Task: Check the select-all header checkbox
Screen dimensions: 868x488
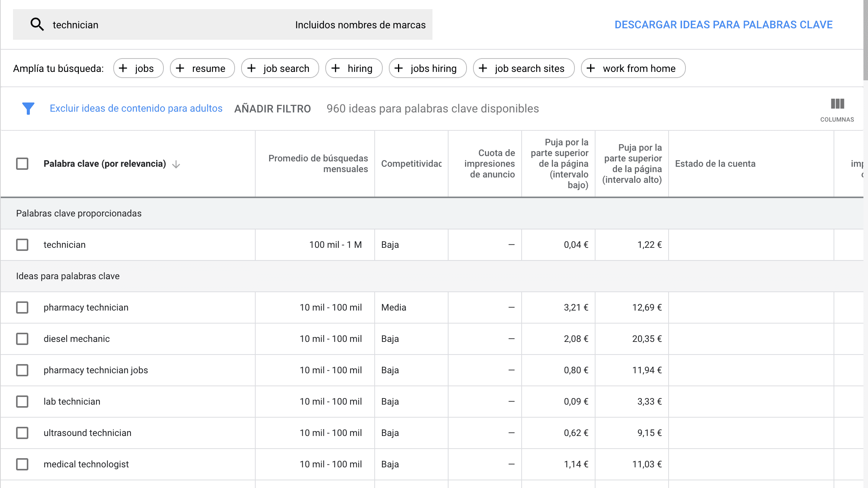Action: (x=22, y=164)
